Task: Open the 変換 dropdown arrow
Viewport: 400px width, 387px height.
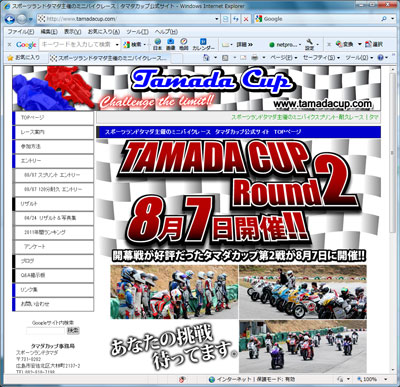Action: 360,44
